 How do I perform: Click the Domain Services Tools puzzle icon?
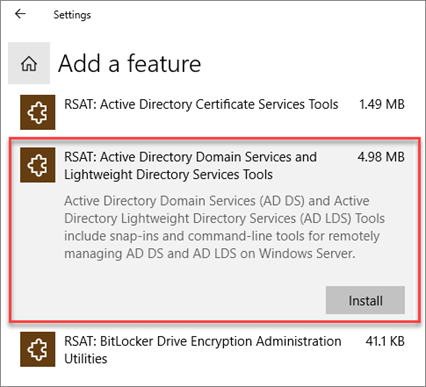pyautogui.click(x=38, y=165)
